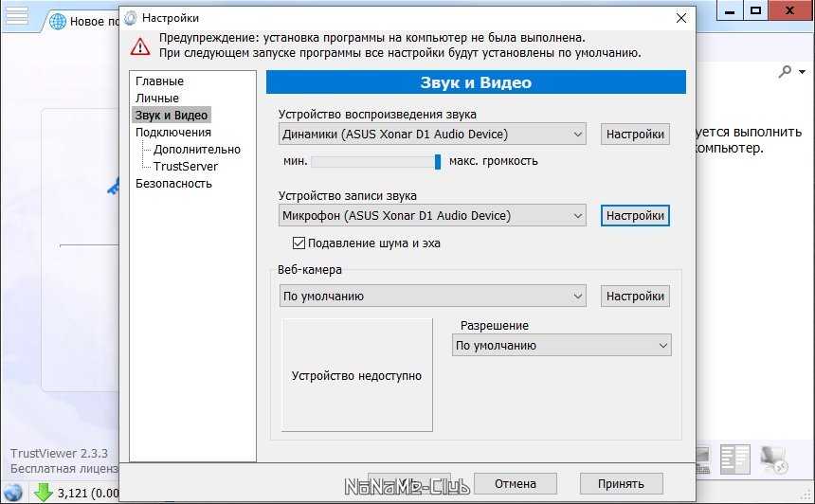Select Безопасность in the settings tree
Screen dimensions: 815x504
pos(173,184)
